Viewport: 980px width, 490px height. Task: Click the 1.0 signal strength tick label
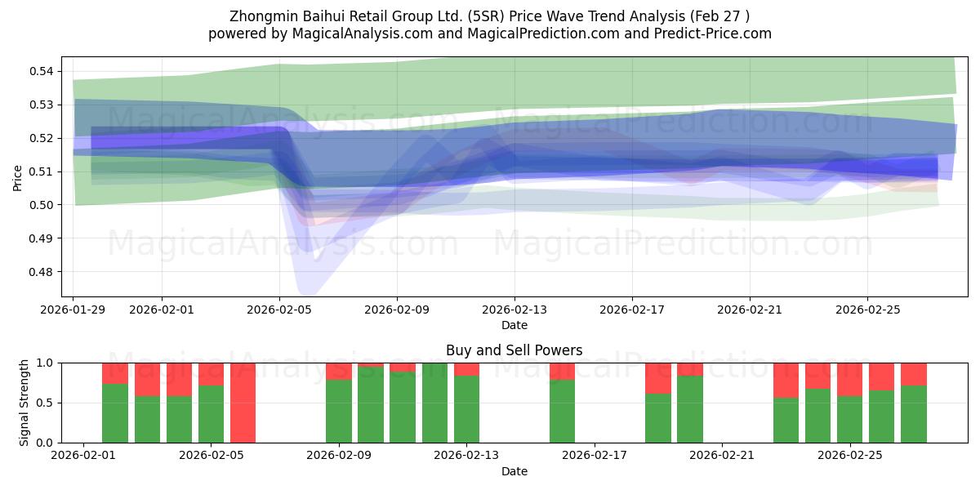tap(45, 363)
